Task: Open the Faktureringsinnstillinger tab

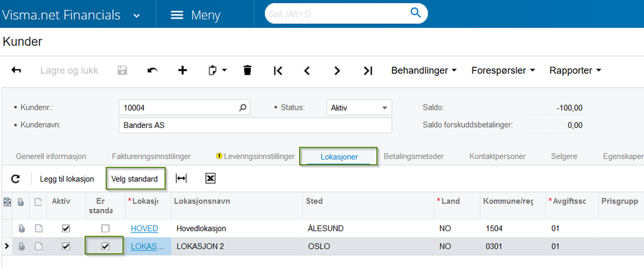Action: click(x=151, y=156)
